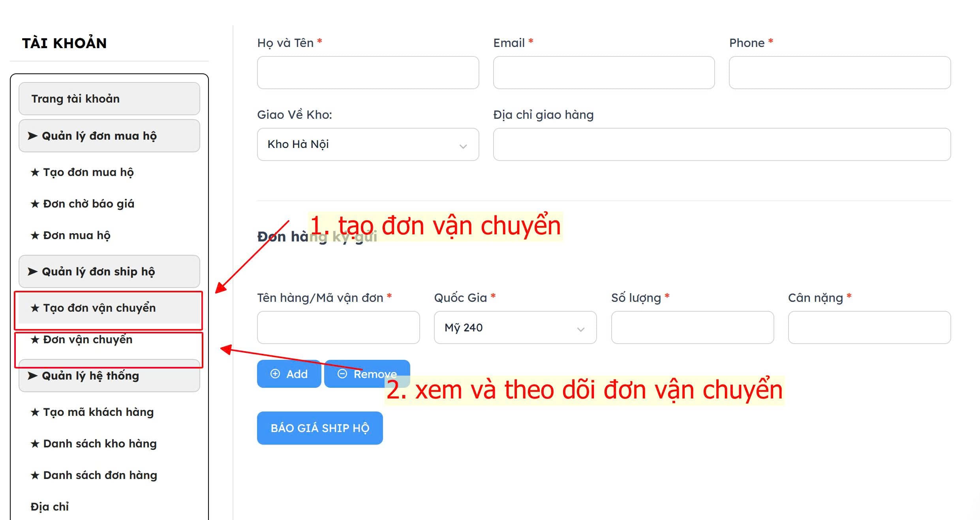Click star icon beside Danh sách kho hàng

tap(35, 443)
